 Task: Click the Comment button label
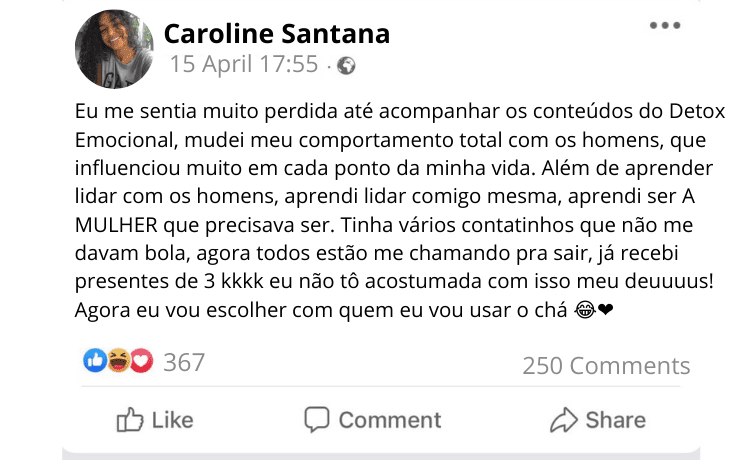coord(390,420)
